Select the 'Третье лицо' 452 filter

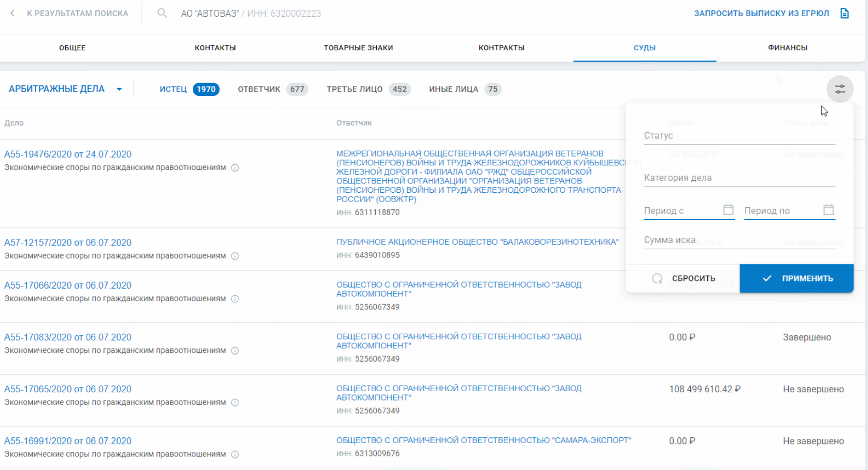(x=368, y=89)
